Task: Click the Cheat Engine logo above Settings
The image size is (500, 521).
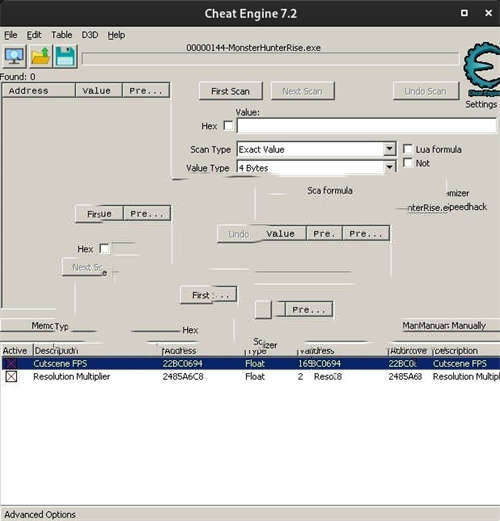Action: (482, 69)
